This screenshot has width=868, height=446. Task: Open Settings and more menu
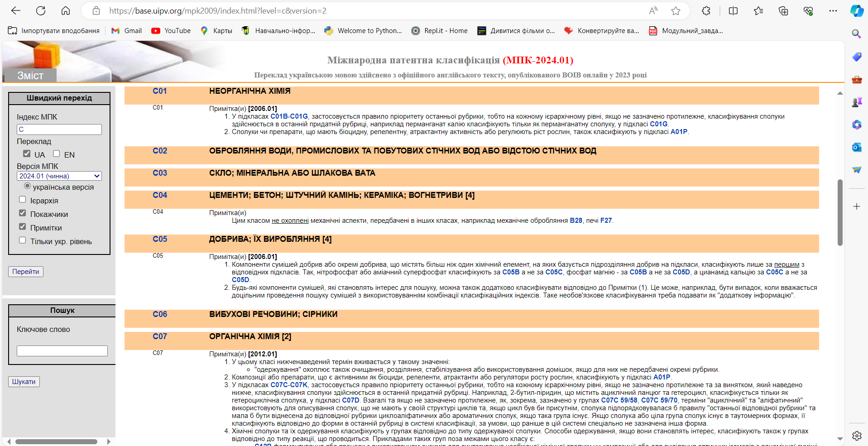(833, 11)
